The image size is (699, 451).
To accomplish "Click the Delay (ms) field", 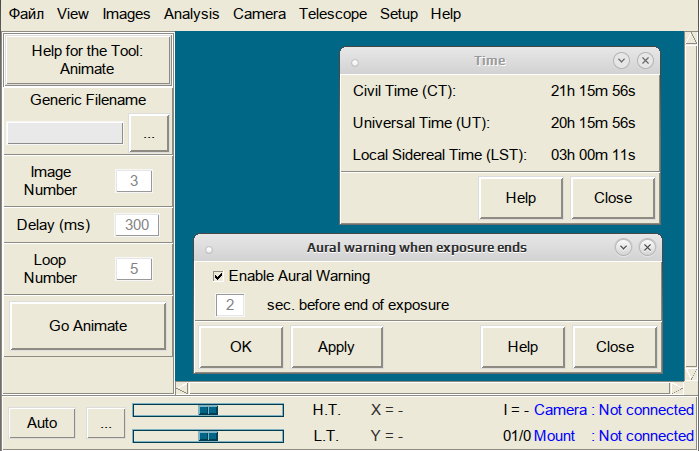I will click(137, 225).
